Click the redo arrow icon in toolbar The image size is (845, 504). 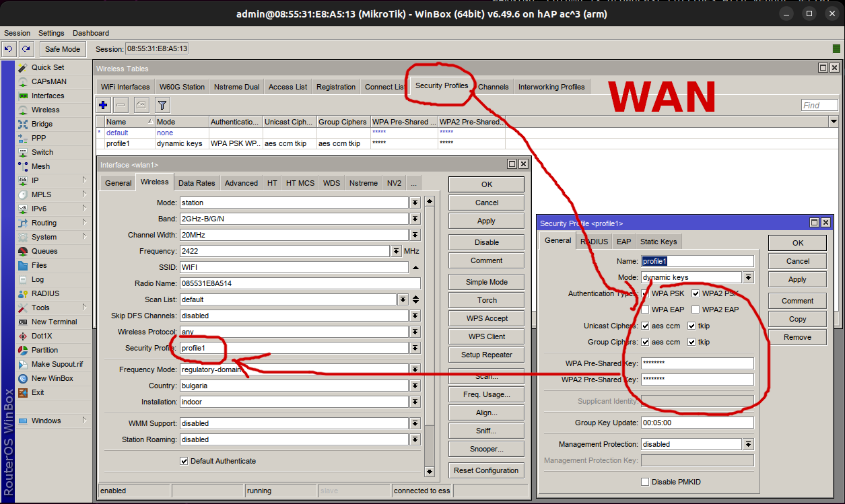coord(26,49)
